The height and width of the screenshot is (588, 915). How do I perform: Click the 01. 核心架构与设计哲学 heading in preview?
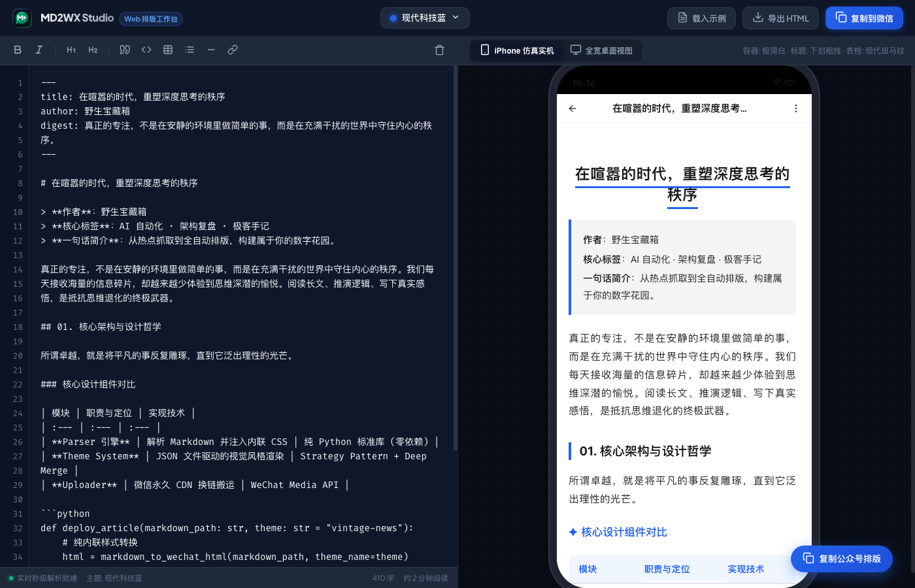pos(645,451)
